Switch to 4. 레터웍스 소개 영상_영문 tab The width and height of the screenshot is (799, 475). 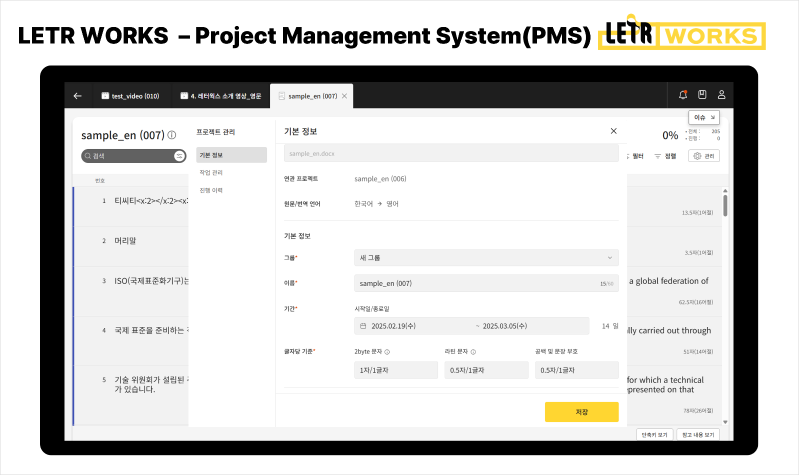221,96
